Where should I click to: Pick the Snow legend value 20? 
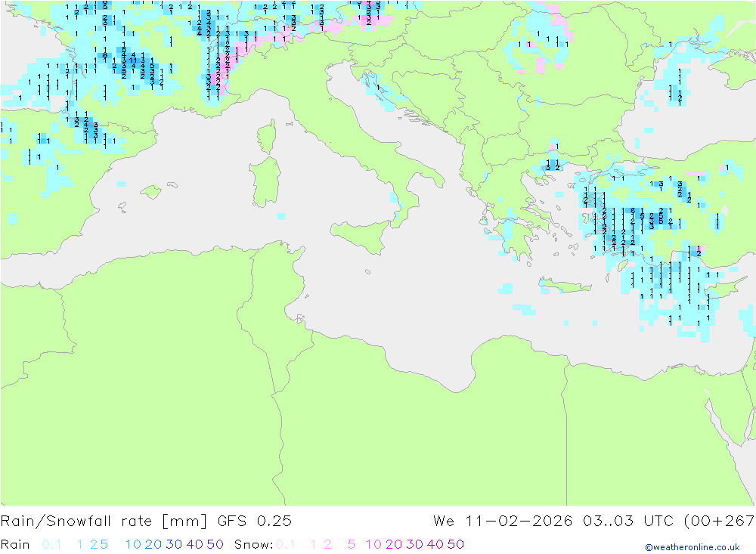coord(394,544)
